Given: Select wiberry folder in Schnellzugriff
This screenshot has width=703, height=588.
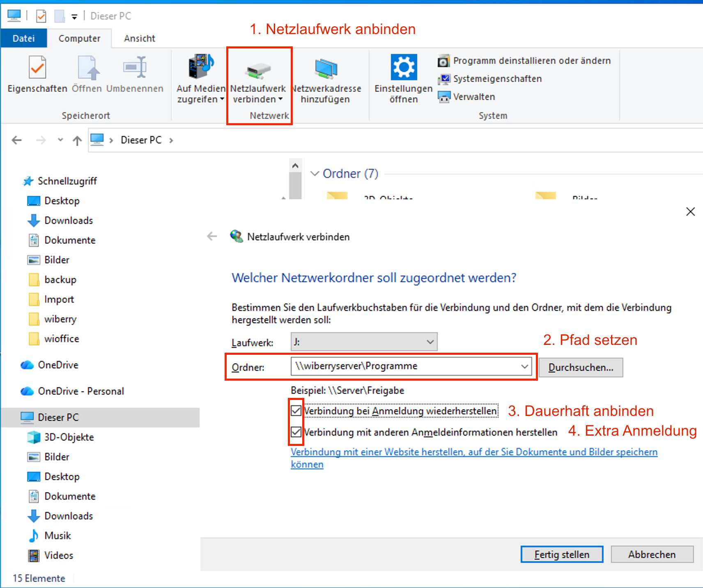Looking at the screenshot, I should [x=60, y=319].
